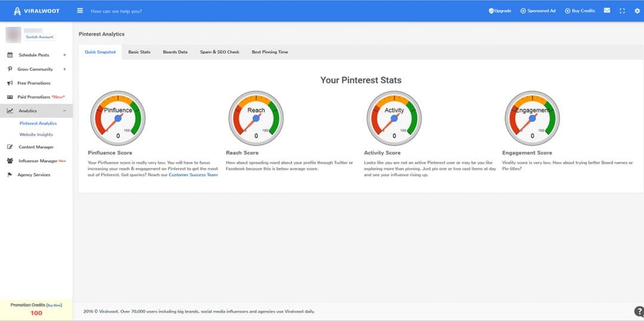Viewport: 644px width, 321px height.
Task: Click the Content Manager edit icon
Action: coord(10,147)
